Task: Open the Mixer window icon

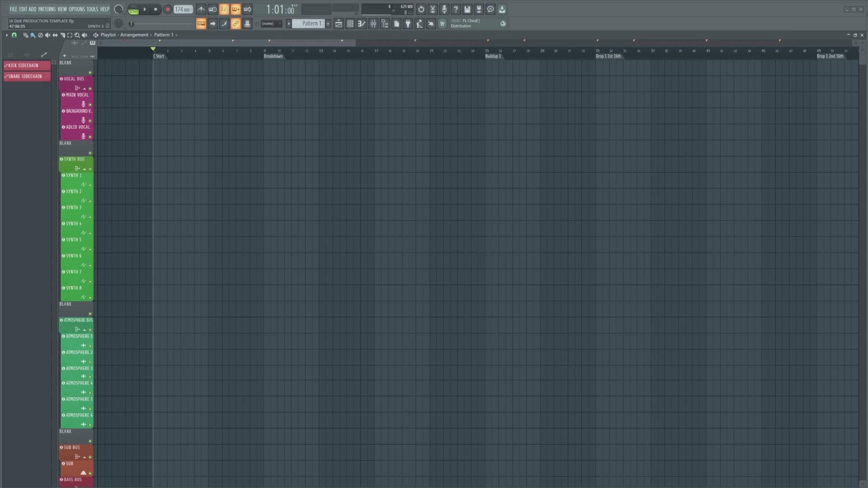Action: tap(373, 24)
